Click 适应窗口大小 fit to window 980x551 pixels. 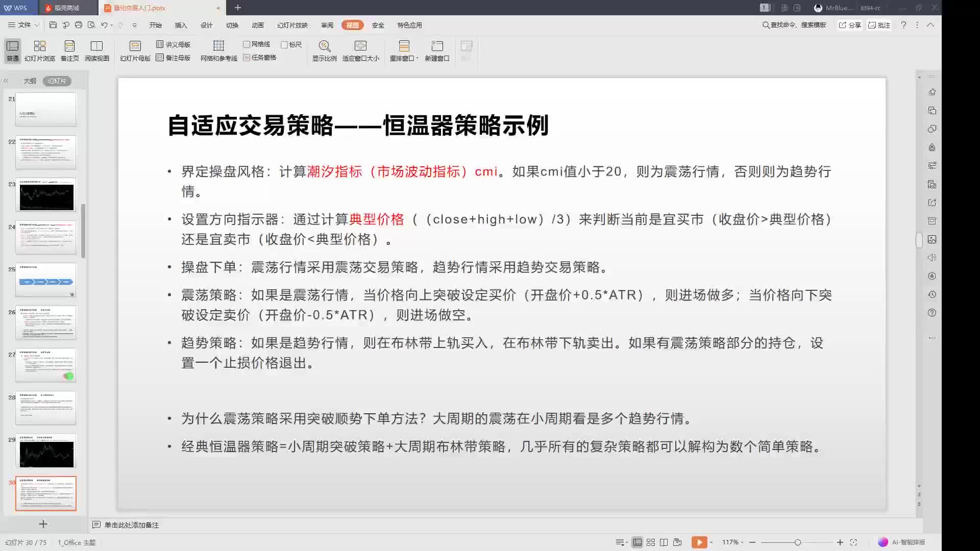coord(361,51)
